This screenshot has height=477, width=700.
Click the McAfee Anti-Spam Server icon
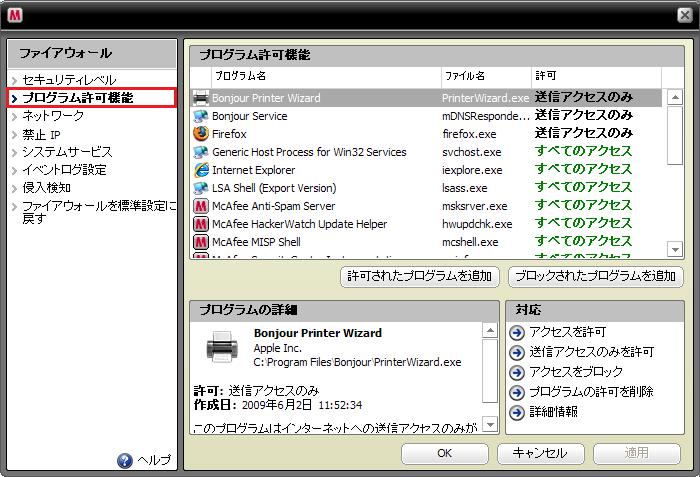(200, 206)
